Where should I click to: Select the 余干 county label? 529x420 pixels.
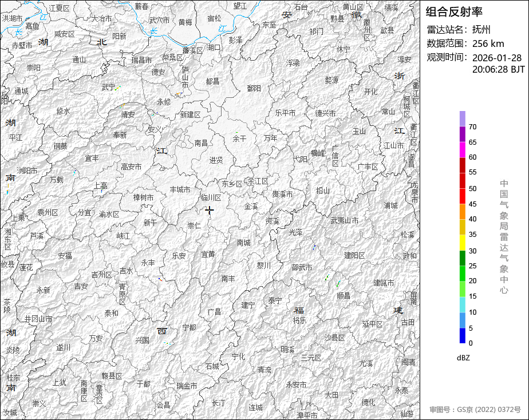coord(239,138)
